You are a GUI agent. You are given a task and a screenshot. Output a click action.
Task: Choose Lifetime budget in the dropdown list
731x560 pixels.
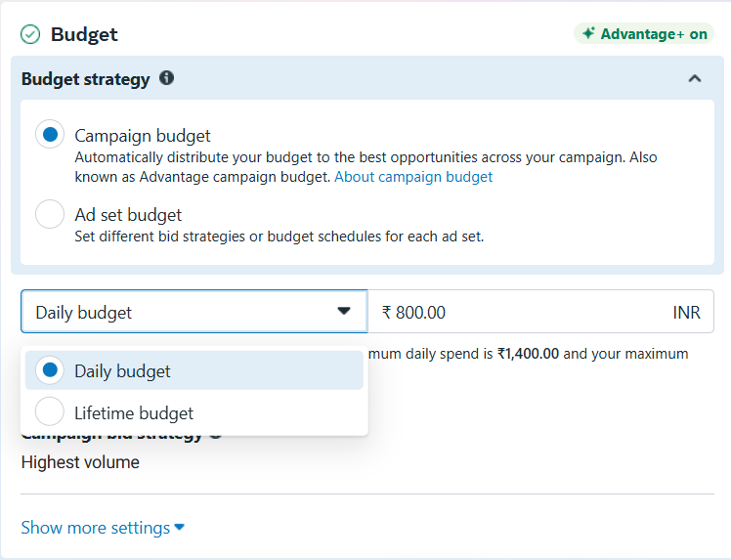[193, 412]
